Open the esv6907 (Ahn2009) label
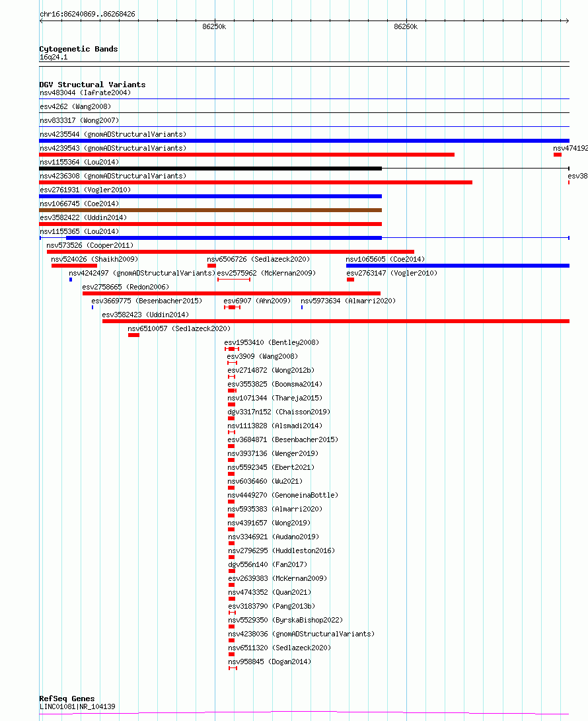The height and width of the screenshot is (721, 588). point(258,301)
